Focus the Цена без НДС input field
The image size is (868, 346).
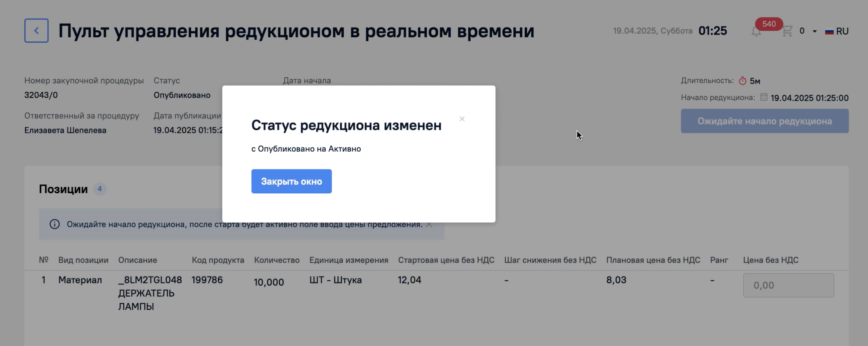point(788,286)
